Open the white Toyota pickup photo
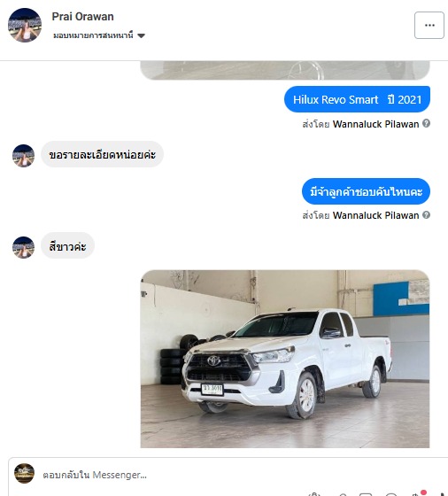The height and width of the screenshot is (496, 448). (x=285, y=359)
